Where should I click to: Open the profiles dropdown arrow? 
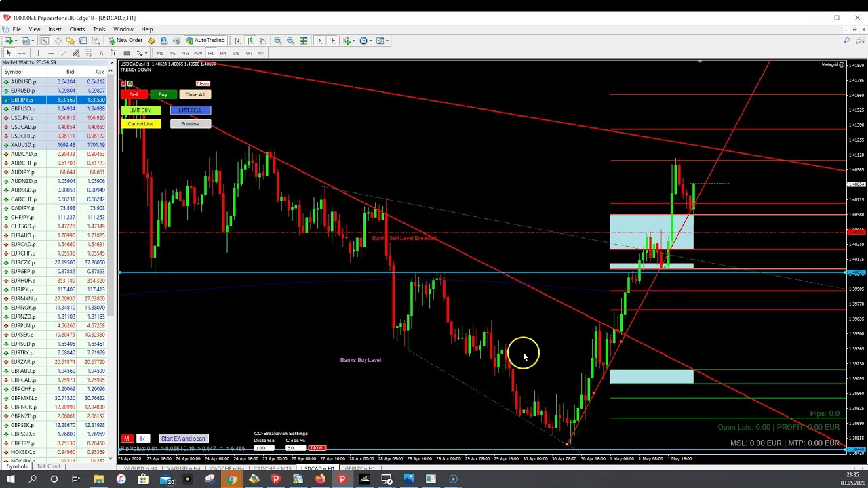pos(33,41)
